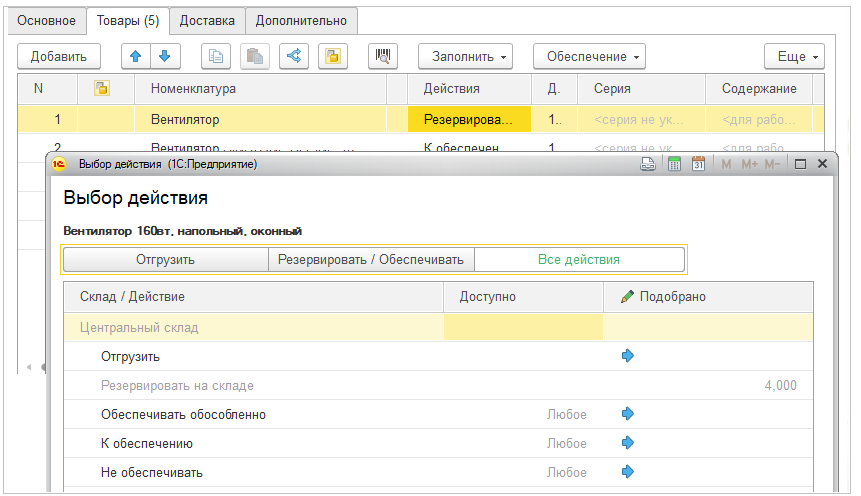The image size is (861, 496).
Task: Click the Резервирова... action cell in row 1
Action: (x=469, y=119)
